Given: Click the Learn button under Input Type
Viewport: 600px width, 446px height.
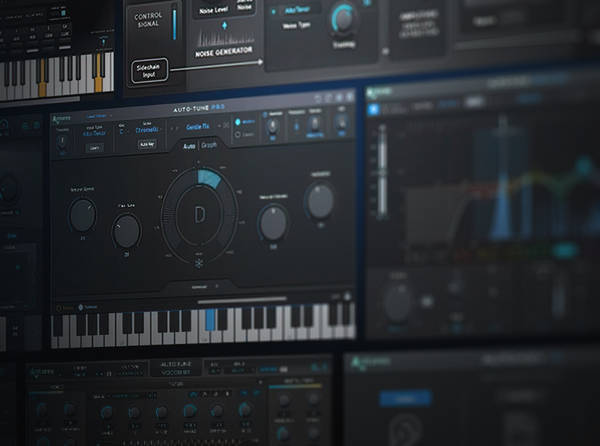Looking at the screenshot, I should (x=97, y=146).
